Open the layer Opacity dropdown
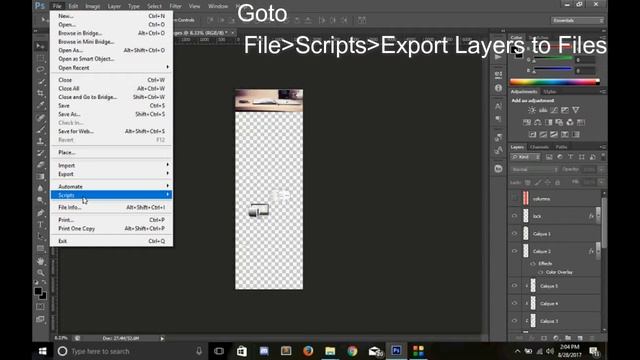Image resolution: width=640 pixels, height=360 pixels. pyautogui.click(x=602, y=169)
